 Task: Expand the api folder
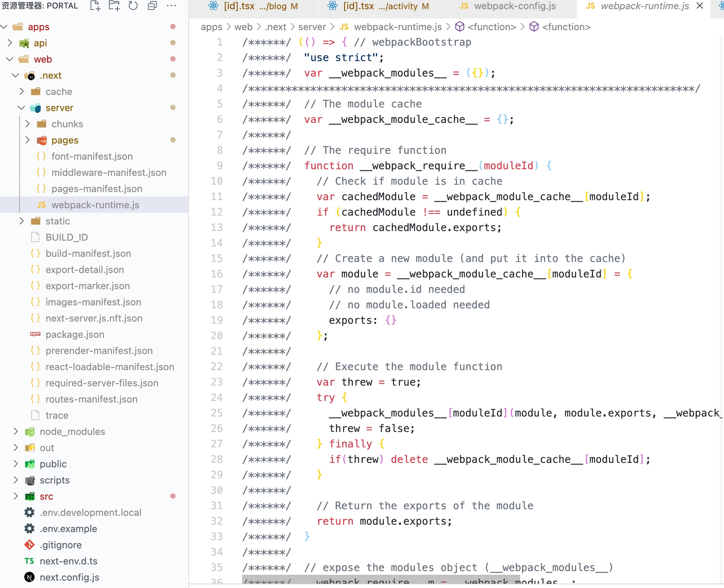click(10, 43)
